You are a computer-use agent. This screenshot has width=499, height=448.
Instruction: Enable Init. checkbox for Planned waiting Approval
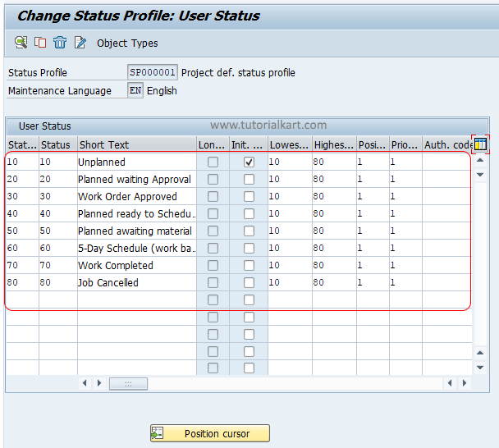249,179
